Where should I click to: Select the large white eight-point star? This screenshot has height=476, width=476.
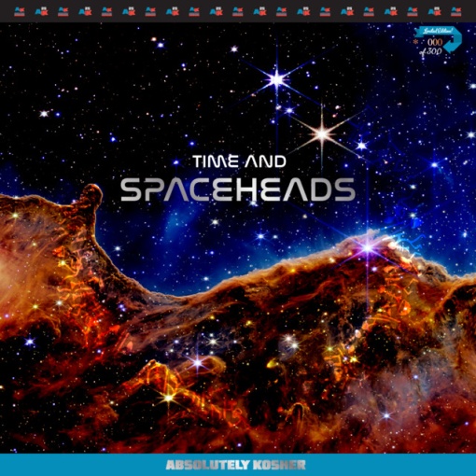click(x=323, y=133)
